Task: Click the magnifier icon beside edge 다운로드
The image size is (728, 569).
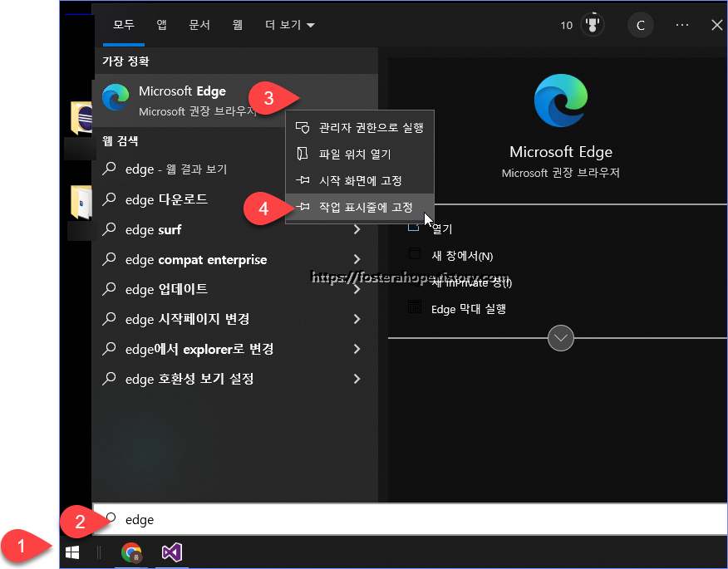Action: tap(109, 199)
